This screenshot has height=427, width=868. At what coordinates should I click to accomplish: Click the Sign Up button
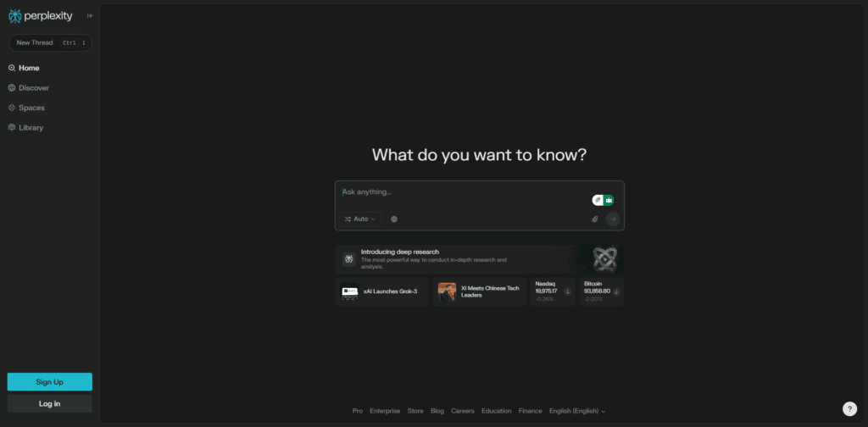coord(50,381)
